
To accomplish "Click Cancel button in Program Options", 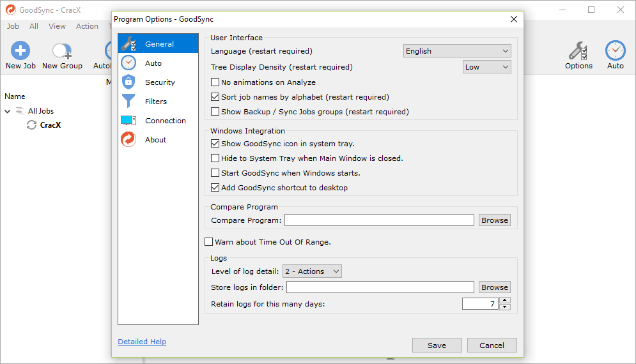I will [x=492, y=345].
